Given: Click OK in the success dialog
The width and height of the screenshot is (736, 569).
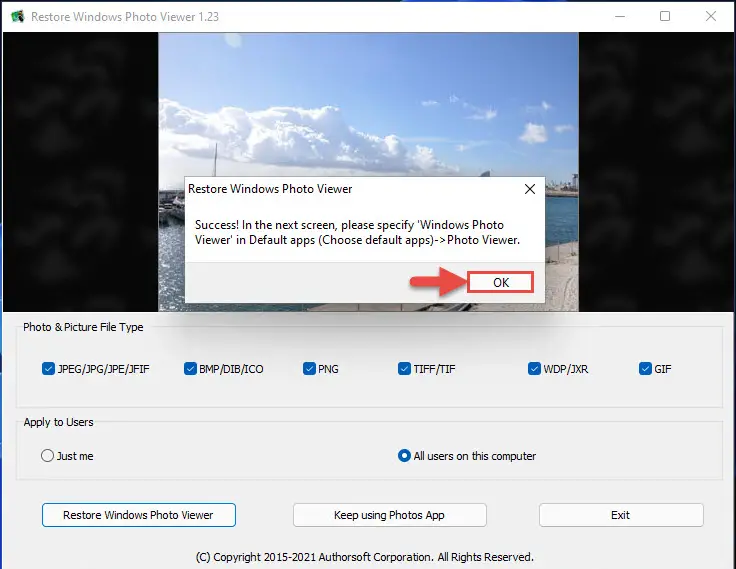Looking at the screenshot, I should pyautogui.click(x=500, y=282).
